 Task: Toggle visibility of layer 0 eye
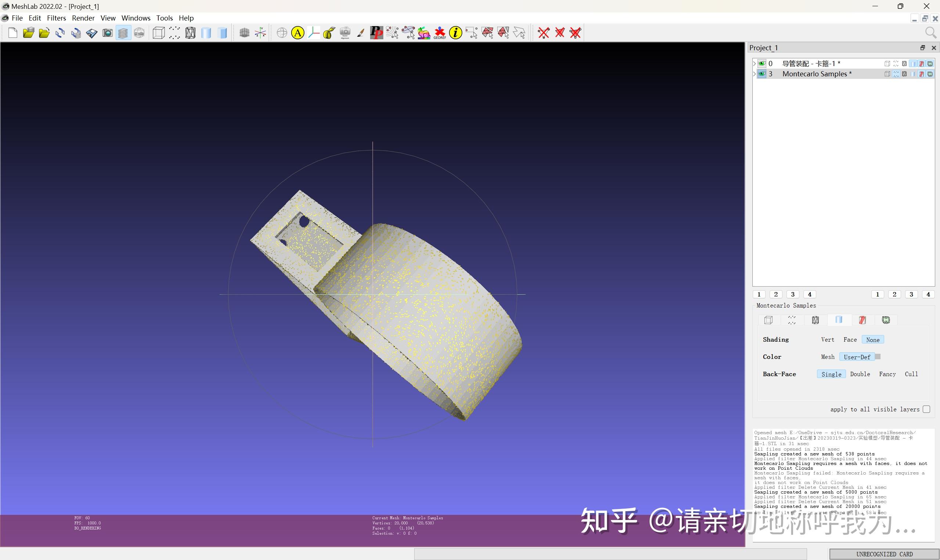tap(762, 63)
